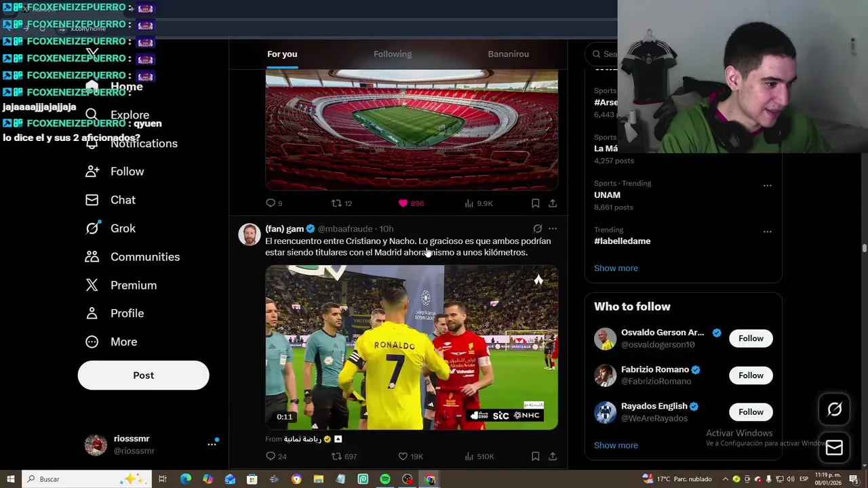
Task: Share the gam Ronaldo post
Action: (553, 457)
